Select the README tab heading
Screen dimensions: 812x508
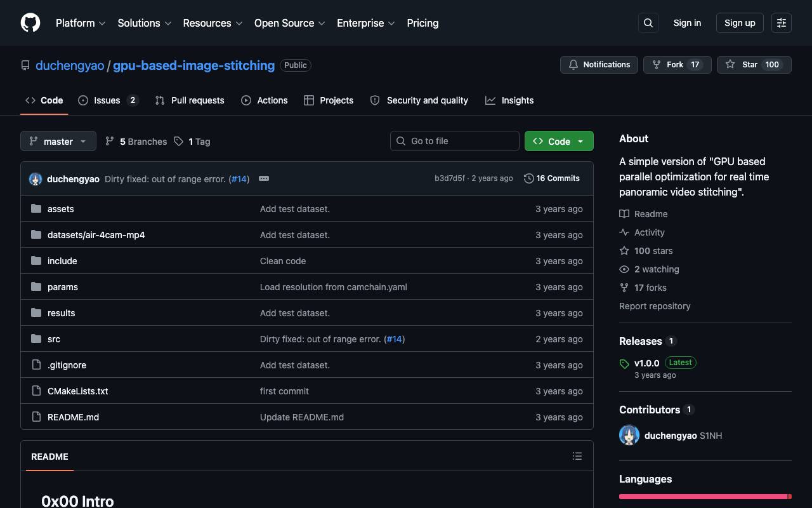[49, 457]
